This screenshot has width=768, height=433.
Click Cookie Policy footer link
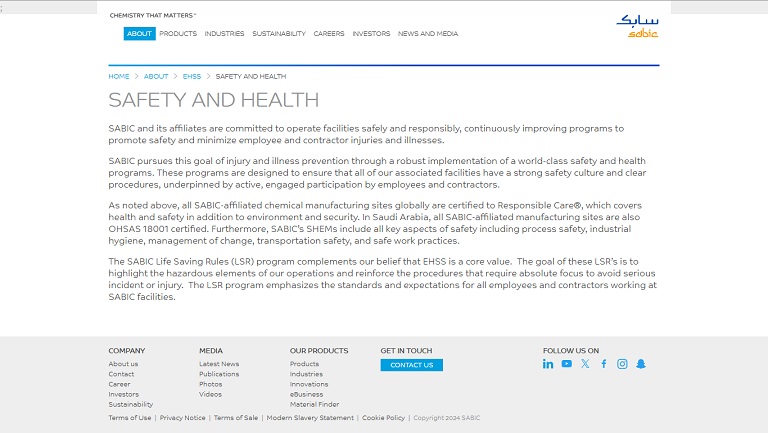(383, 418)
